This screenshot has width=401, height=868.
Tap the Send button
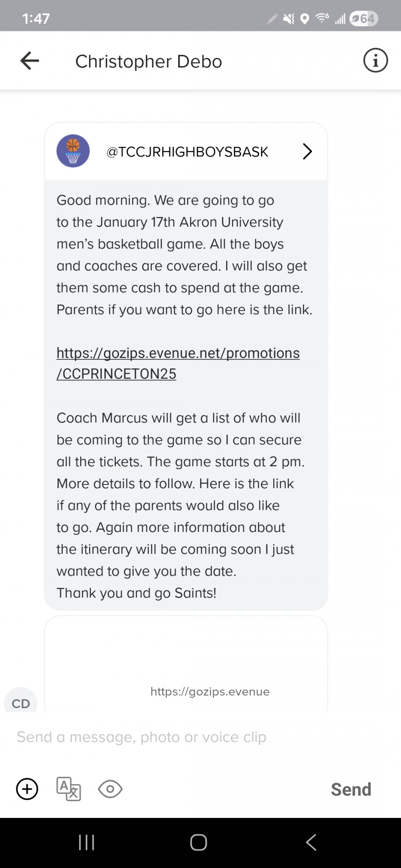click(x=351, y=789)
